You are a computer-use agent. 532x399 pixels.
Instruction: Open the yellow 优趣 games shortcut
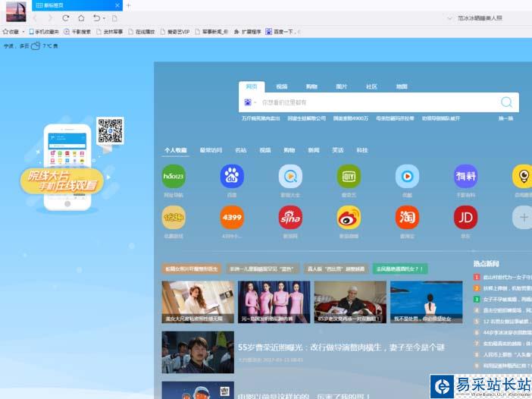(174, 218)
